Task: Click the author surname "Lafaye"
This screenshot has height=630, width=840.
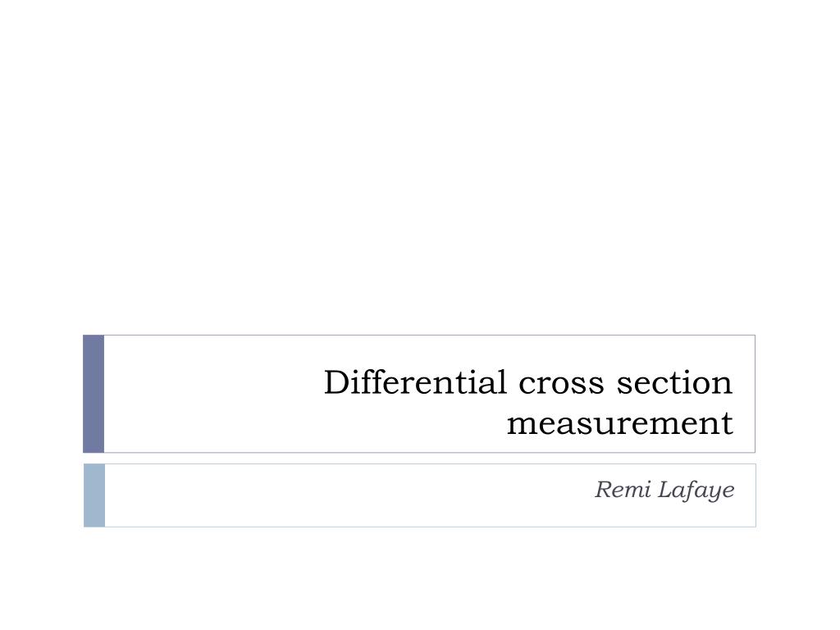Action: tap(696, 491)
